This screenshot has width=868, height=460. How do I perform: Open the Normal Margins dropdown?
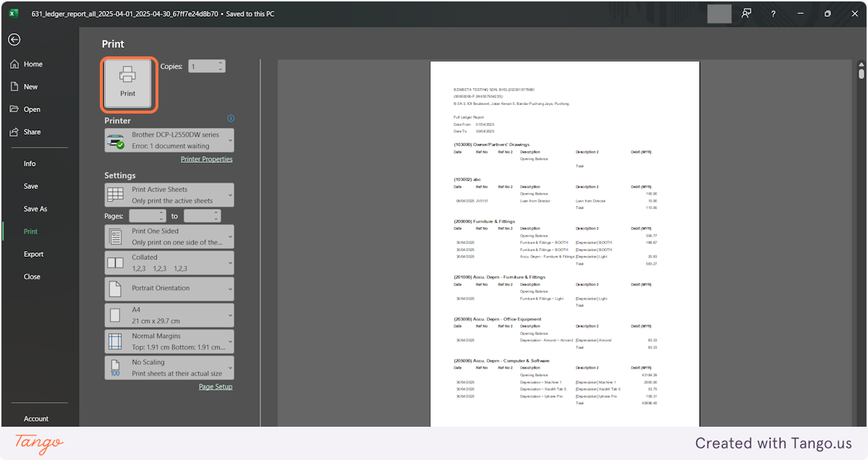coord(169,341)
